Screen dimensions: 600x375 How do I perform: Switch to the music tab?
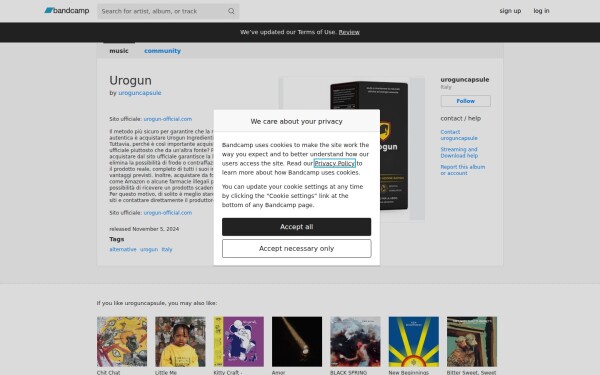(x=119, y=51)
